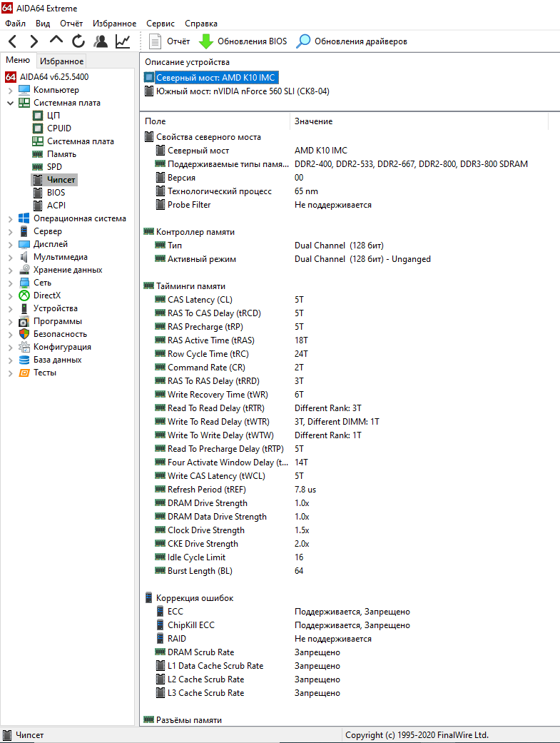Click the Тесты benchmark icon

24,373
